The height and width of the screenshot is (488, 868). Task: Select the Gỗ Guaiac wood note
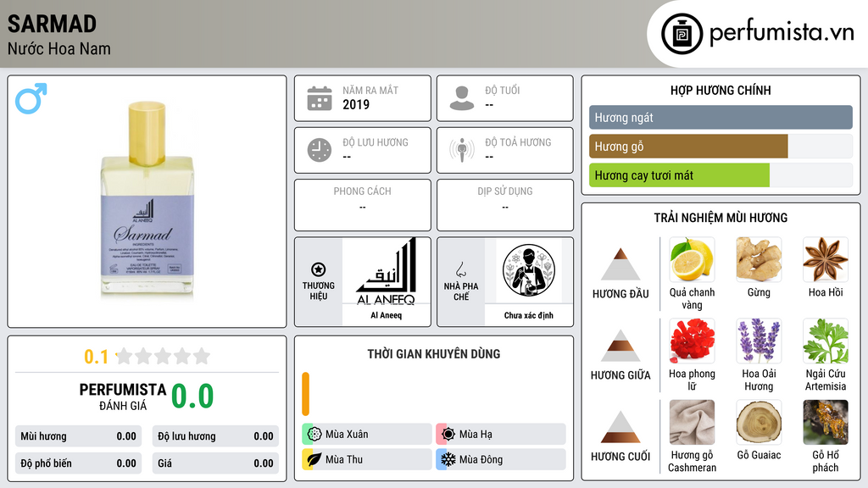pos(759,422)
